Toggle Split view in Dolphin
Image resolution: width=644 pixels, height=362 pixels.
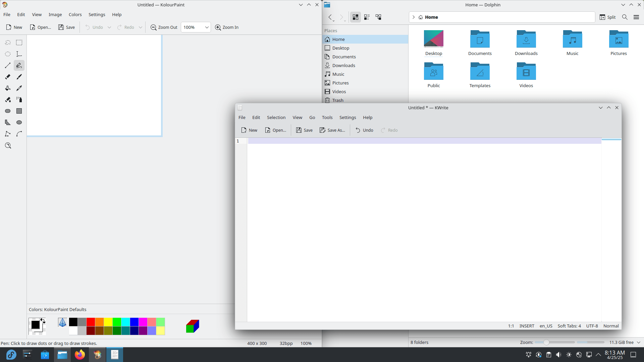click(x=607, y=17)
